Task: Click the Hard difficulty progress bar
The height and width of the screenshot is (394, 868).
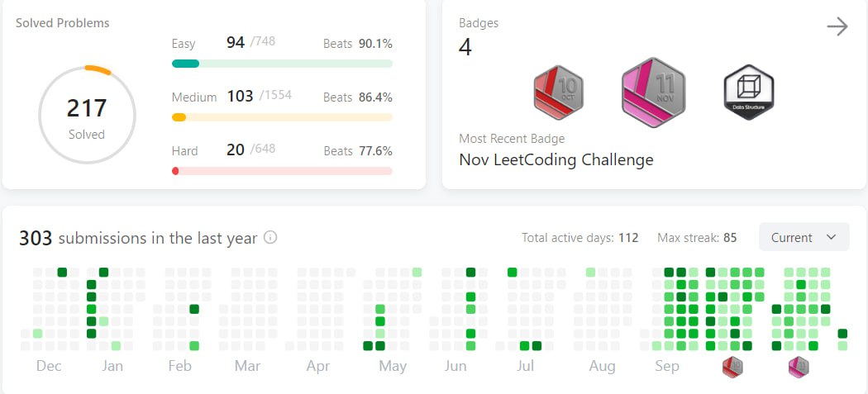Action: pos(283,171)
